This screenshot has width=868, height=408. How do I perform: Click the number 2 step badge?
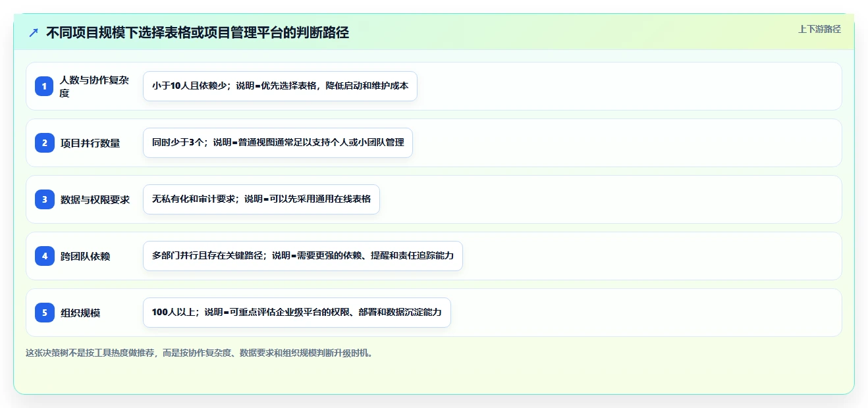[x=45, y=143]
